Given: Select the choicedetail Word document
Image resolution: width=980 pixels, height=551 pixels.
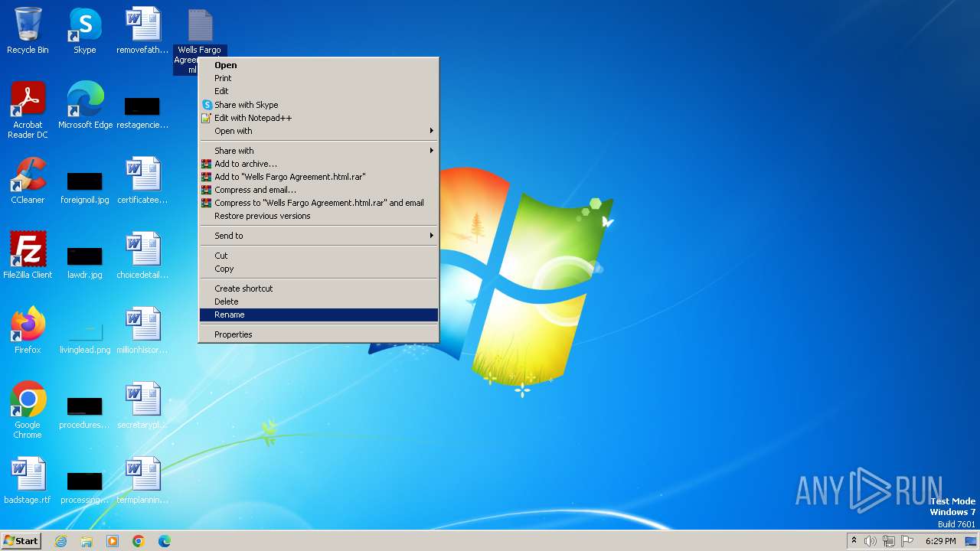Looking at the screenshot, I should tap(142, 256).
